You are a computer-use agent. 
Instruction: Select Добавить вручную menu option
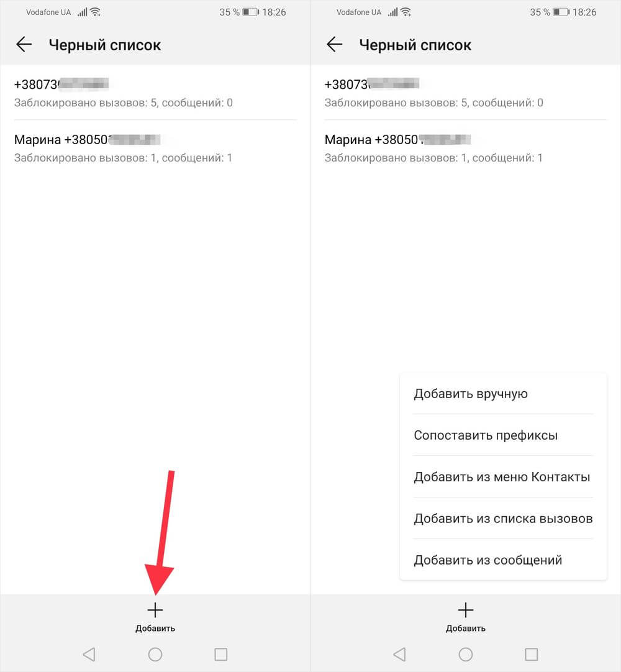[x=504, y=393]
